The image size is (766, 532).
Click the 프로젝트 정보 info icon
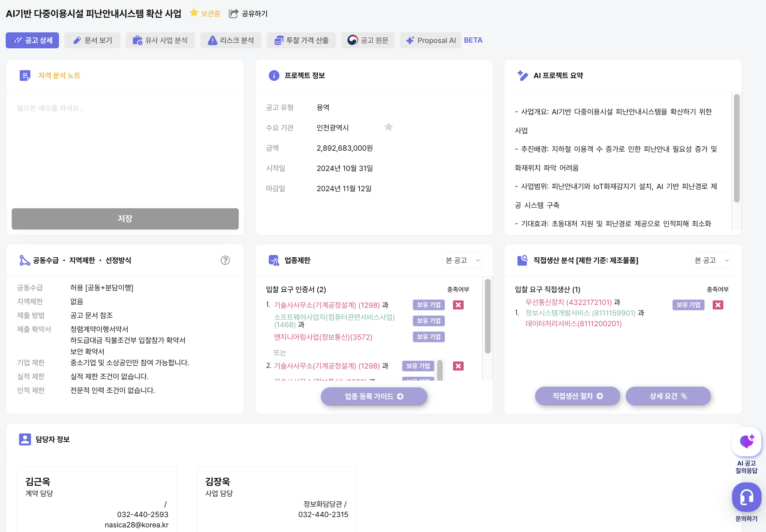click(274, 75)
